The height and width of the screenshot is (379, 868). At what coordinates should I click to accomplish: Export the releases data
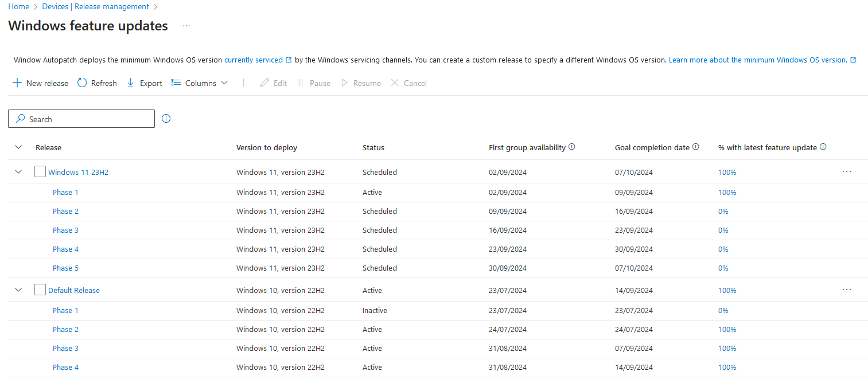click(144, 83)
